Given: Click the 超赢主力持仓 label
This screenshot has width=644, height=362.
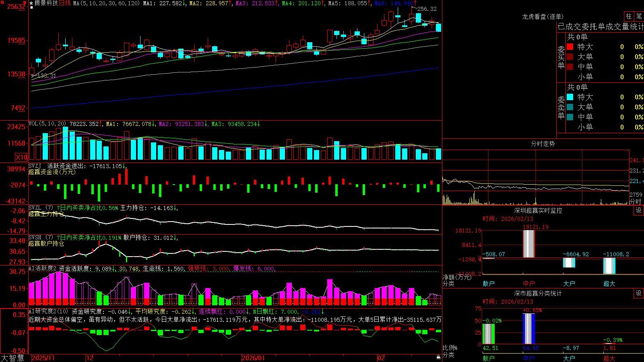Looking at the screenshot, I should click(x=46, y=214).
